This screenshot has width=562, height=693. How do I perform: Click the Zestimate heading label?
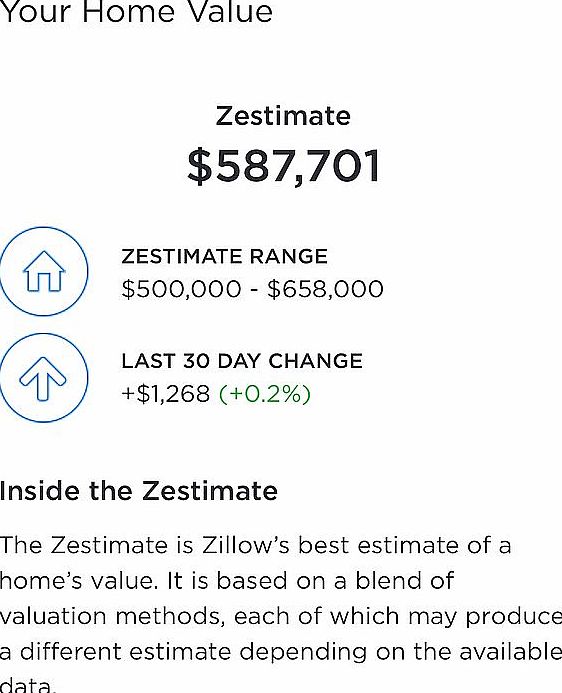coord(283,116)
